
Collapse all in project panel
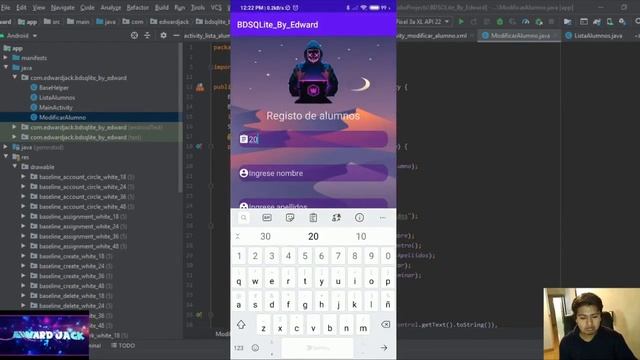[x=147, y=36]
